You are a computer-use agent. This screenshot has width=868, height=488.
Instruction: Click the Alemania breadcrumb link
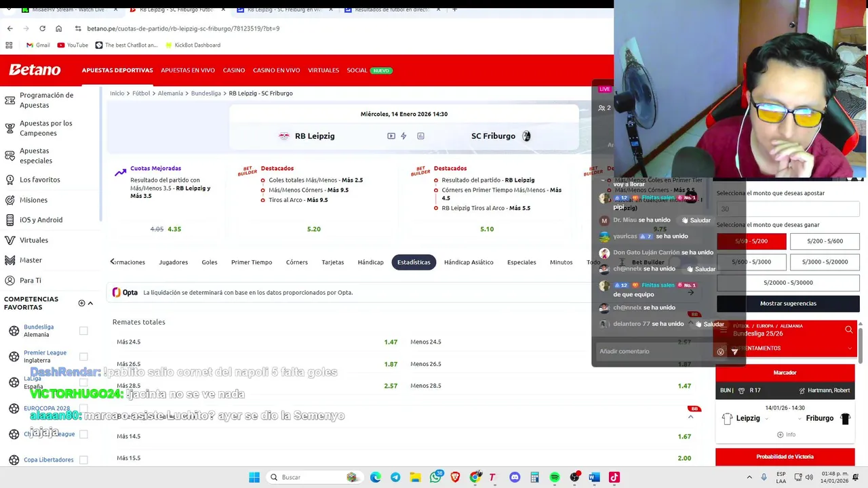pos(170,94)
